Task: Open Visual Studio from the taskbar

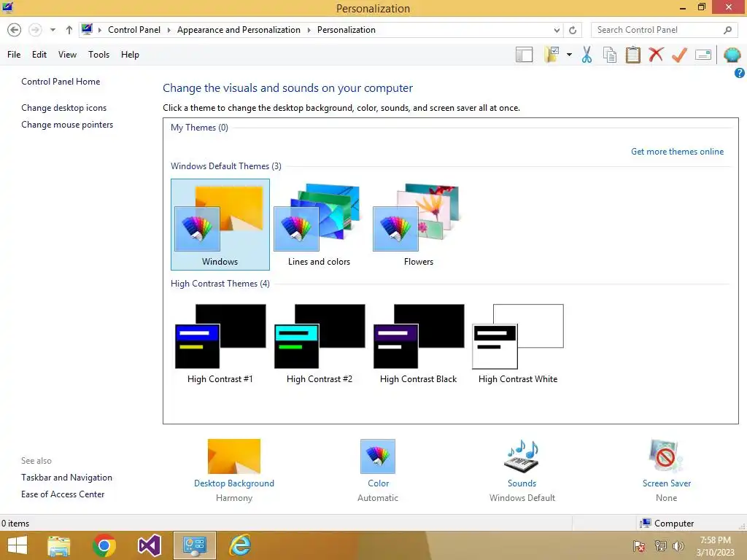Action: [x=149, y=545]
